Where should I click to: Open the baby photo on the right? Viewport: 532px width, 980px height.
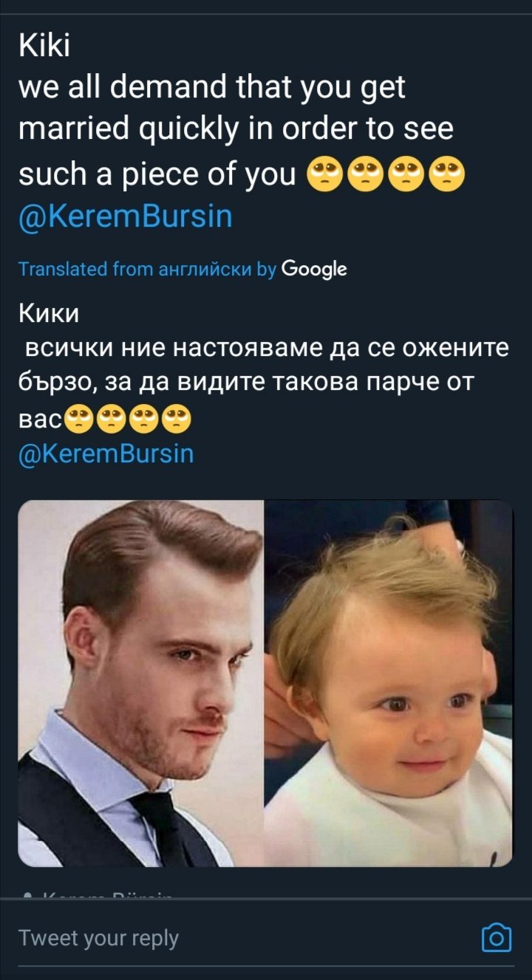(x=389, y=683)
